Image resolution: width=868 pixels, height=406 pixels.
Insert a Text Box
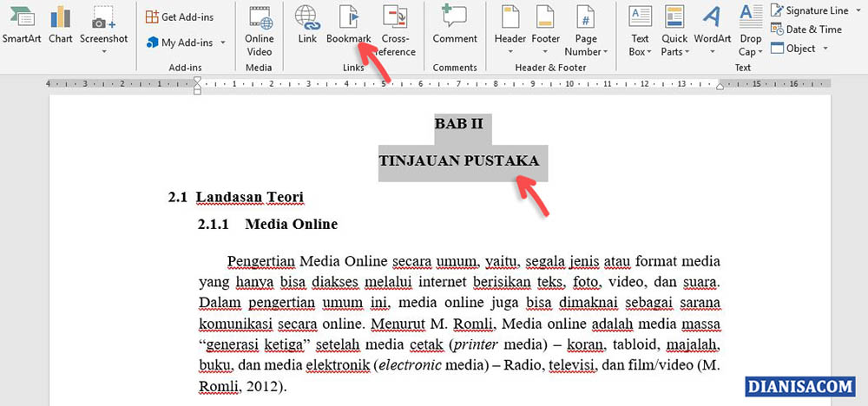point(640,31)
